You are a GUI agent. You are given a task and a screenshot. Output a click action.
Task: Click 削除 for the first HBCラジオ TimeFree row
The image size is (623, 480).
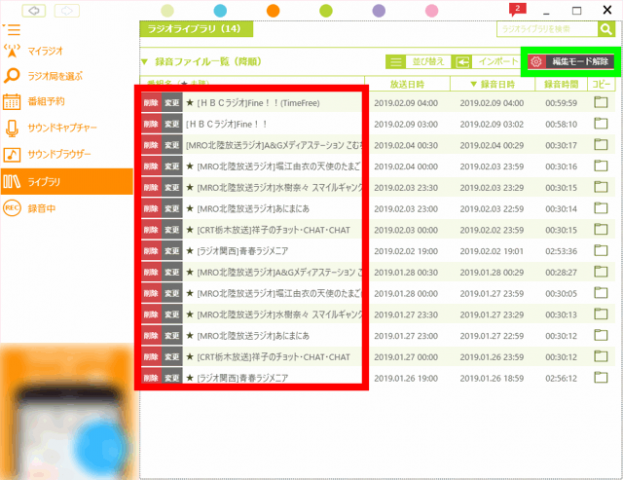click(151, 103)
